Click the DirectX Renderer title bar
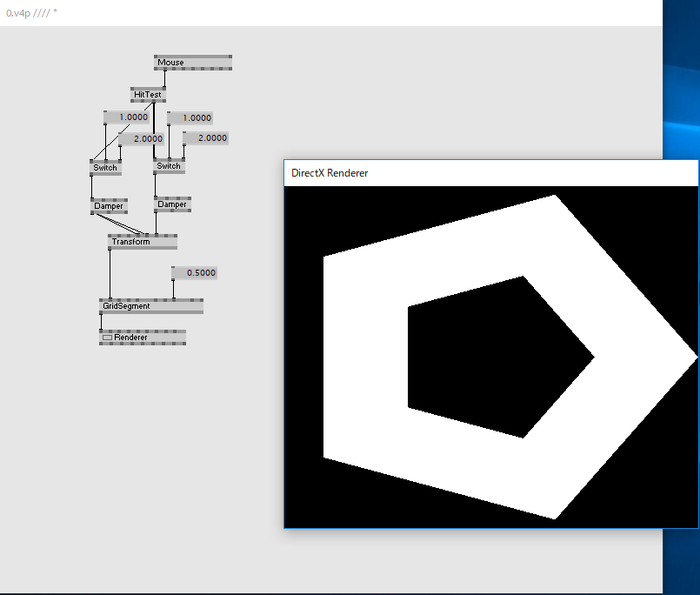The height and width of the screenshot is (595, 700). (491, 173)
